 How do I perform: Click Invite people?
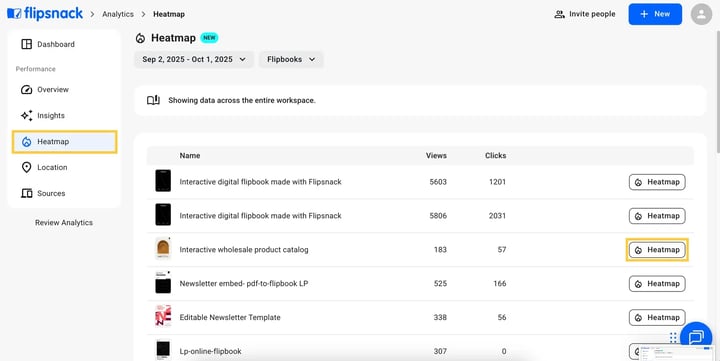(585, 14)
